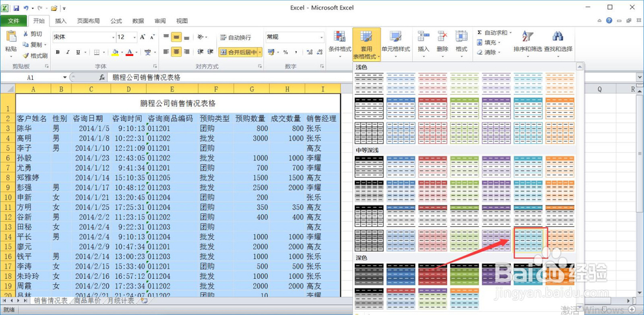
Task: Toggle Underline formatting
Action: click(78, 52)
